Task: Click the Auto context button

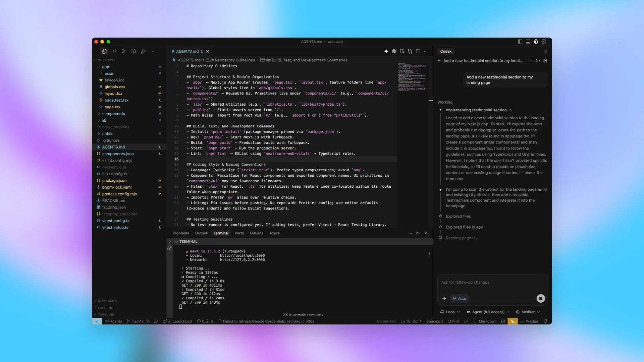Action: [x=459, y=298]
